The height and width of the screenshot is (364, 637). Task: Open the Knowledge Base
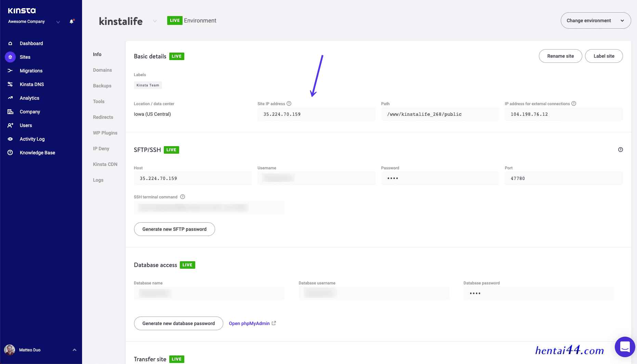point(37,153)
